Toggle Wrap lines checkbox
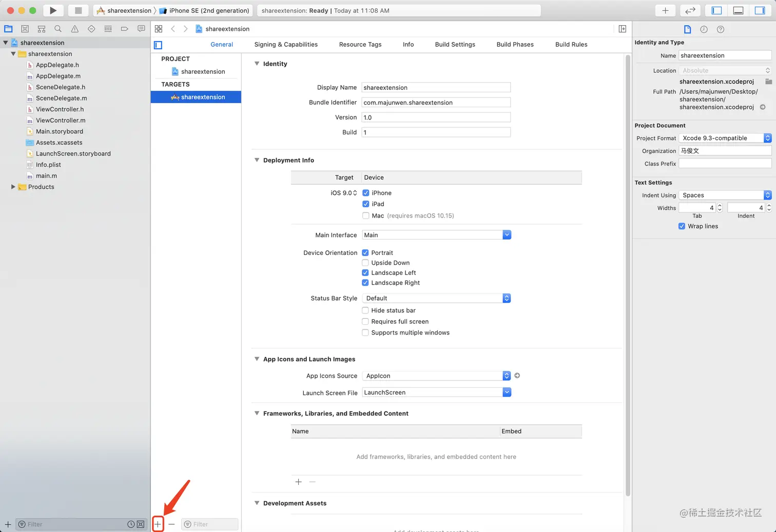The width and height of the screenshot is (776, 532). (682, 226)
